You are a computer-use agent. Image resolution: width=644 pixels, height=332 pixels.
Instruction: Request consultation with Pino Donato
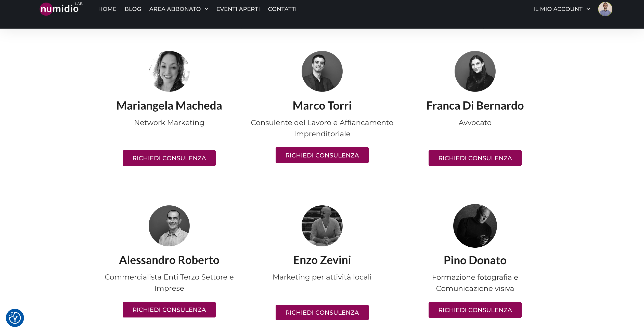point(475,310)
